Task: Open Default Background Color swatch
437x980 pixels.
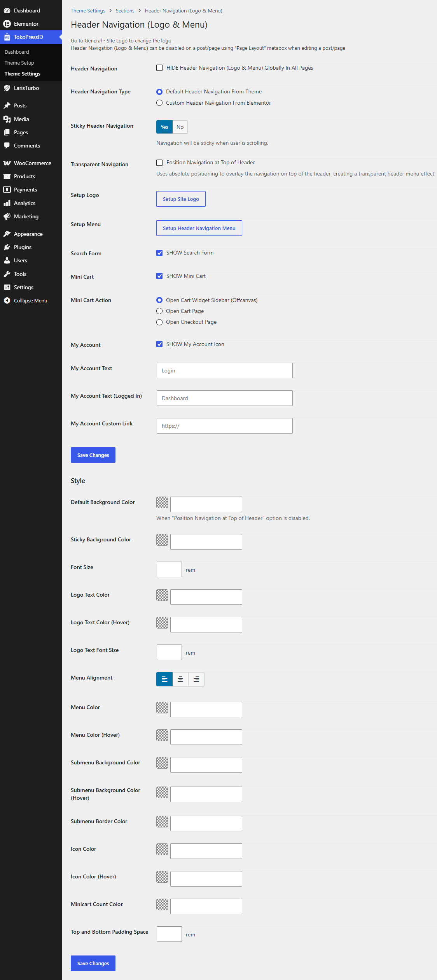Action: click(x=162, y=502)
